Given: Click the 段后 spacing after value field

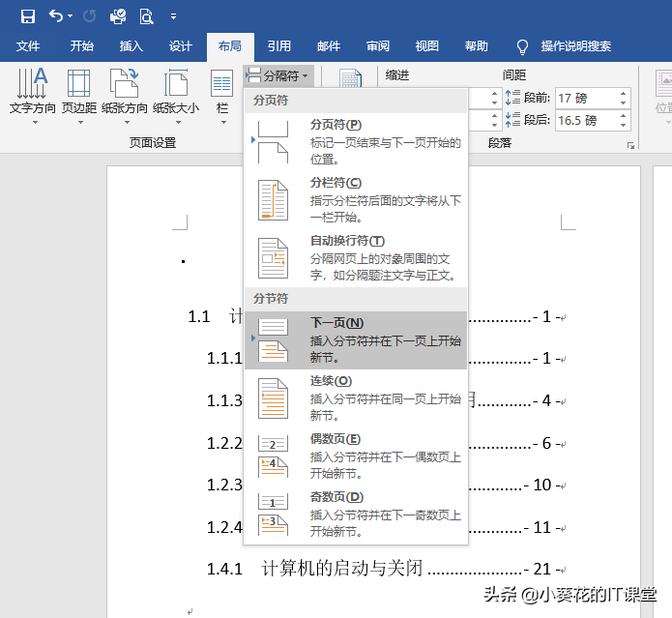Looking at the screenshot, I should 586,121.
